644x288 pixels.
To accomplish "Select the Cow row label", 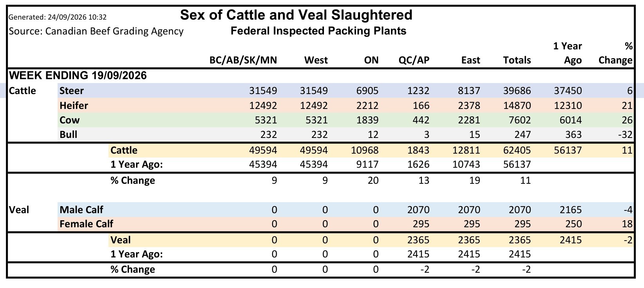I will tap(69, 120).
